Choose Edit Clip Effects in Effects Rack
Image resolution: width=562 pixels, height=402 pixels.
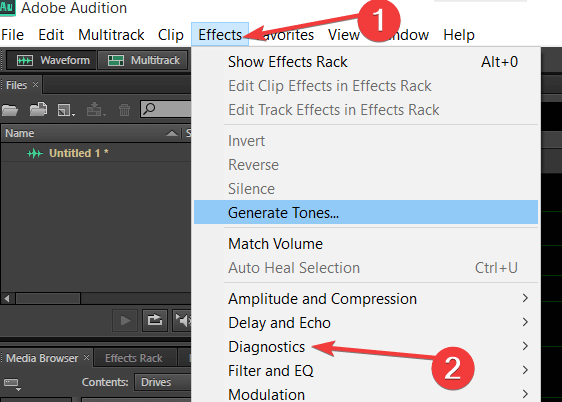click(x=366, y=86)
